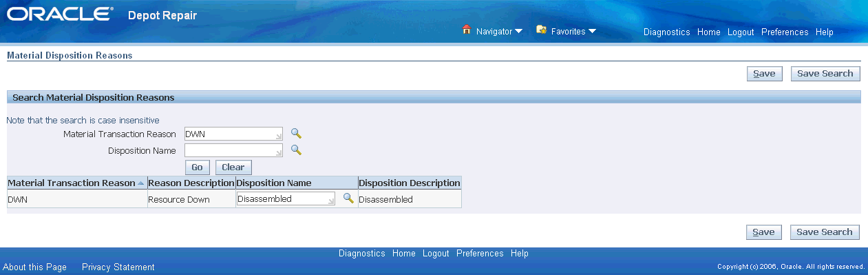Viewport: 868px width, 275px height.
Task: Focus the Material Transaction Reason input field
Action: (x=233, y=134)
